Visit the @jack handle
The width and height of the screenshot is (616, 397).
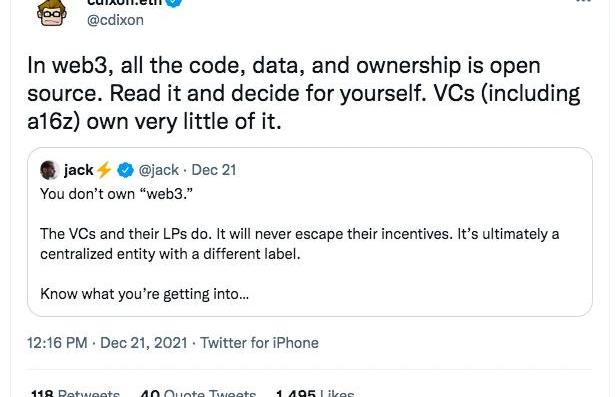[159, 170]
